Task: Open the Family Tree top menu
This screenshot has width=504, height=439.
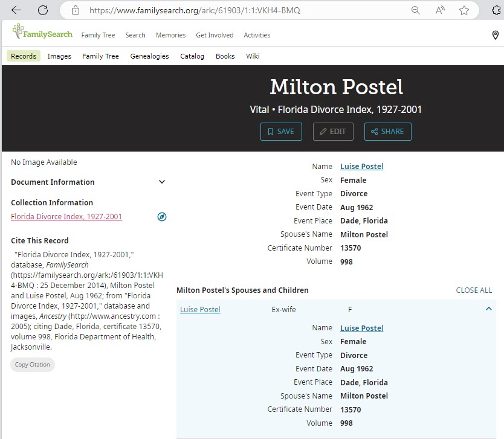Action: click(98, 35)
